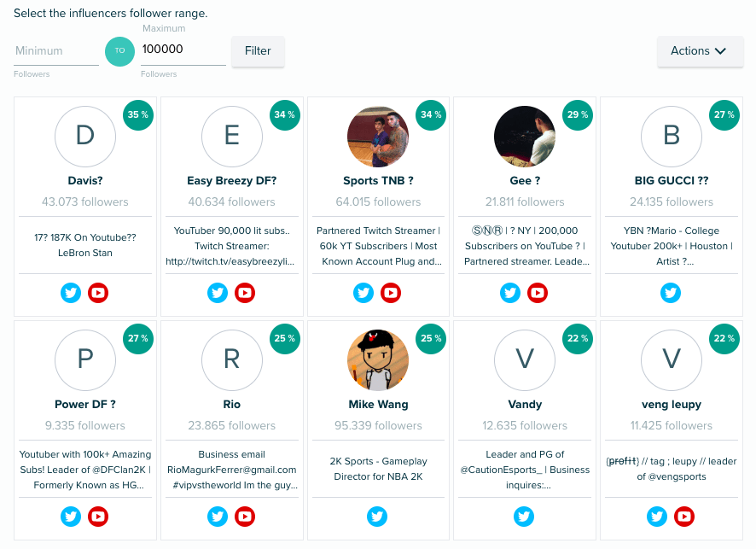
Task: Click Mike Wang's Twitter icon
Action: 377,517
